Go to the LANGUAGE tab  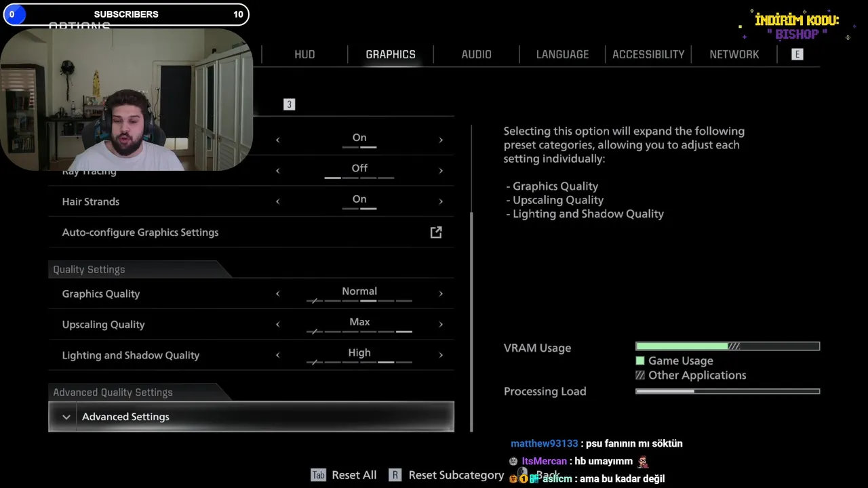pyautogui.click(x=562, y=54)
